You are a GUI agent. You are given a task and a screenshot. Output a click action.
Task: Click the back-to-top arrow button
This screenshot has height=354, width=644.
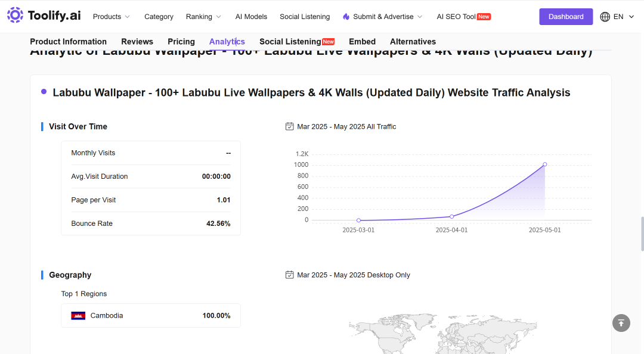pos(621,323)
